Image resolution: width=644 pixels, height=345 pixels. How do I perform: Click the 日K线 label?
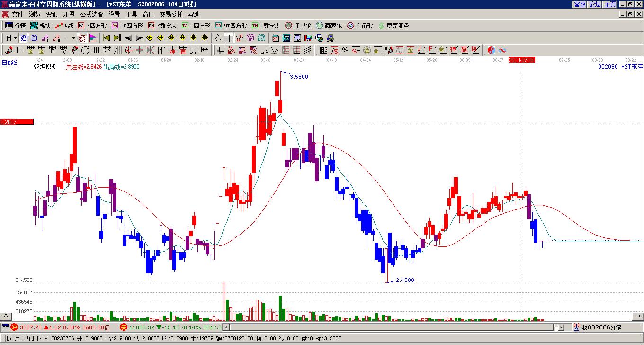tap(9, 63)
